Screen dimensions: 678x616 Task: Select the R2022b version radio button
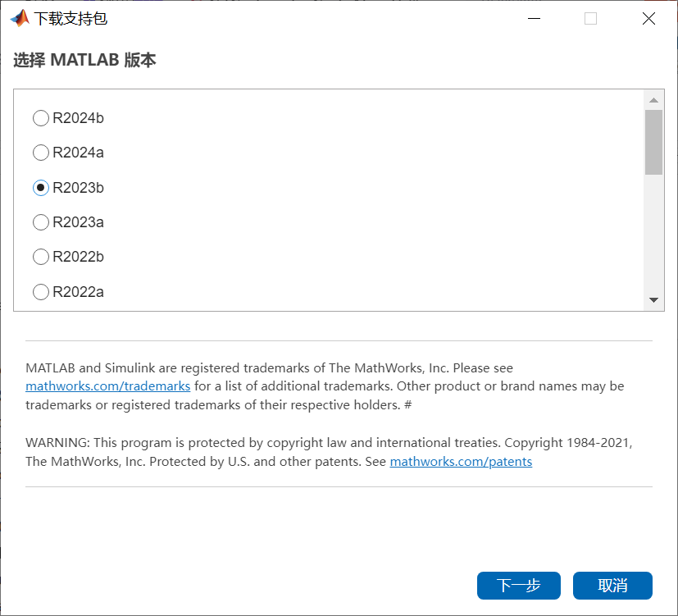(x=41, y=257)
